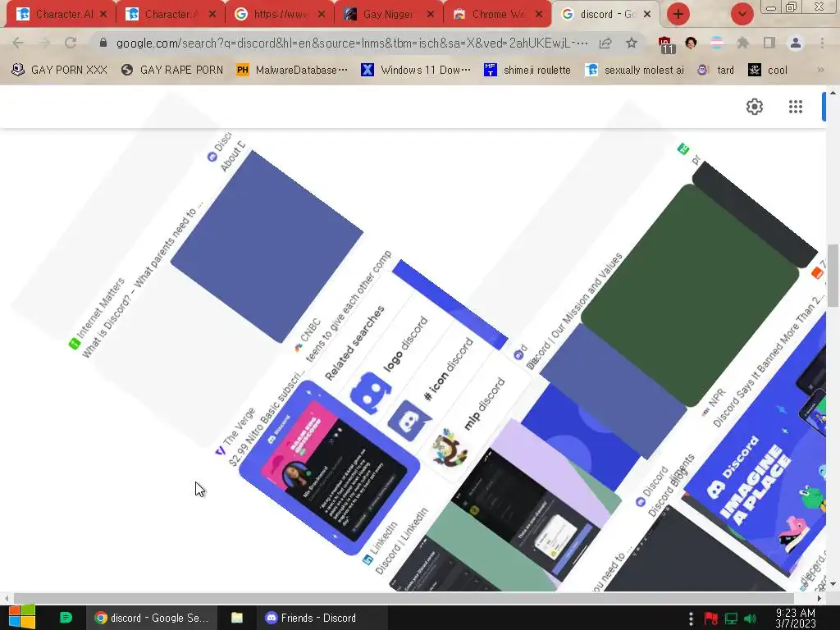Open the extension with the 11 badge
This screenshot has height=630, width=840.
pyautogui.click(x=665, y=44)
